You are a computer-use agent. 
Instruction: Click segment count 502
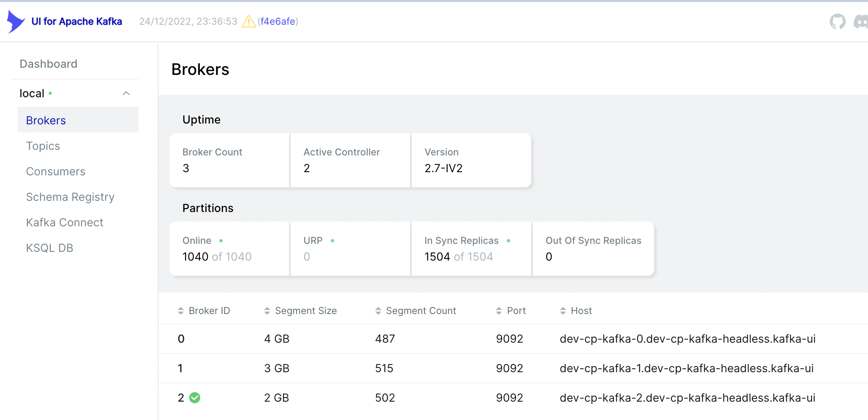click(x=385, y=398)
